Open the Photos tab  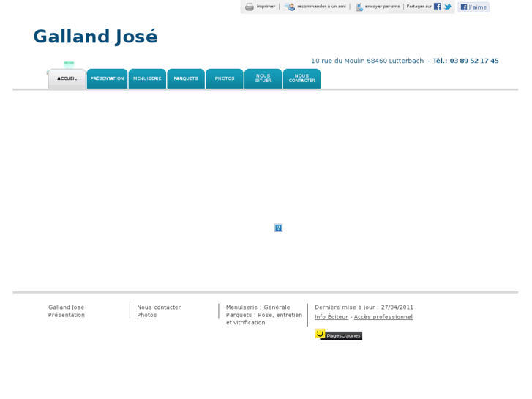click(225, 79)
